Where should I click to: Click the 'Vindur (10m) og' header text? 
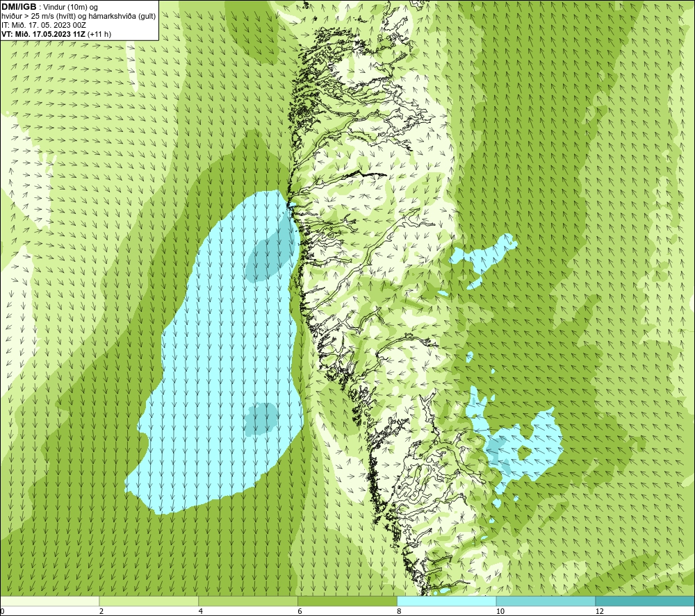coord(72,8)
